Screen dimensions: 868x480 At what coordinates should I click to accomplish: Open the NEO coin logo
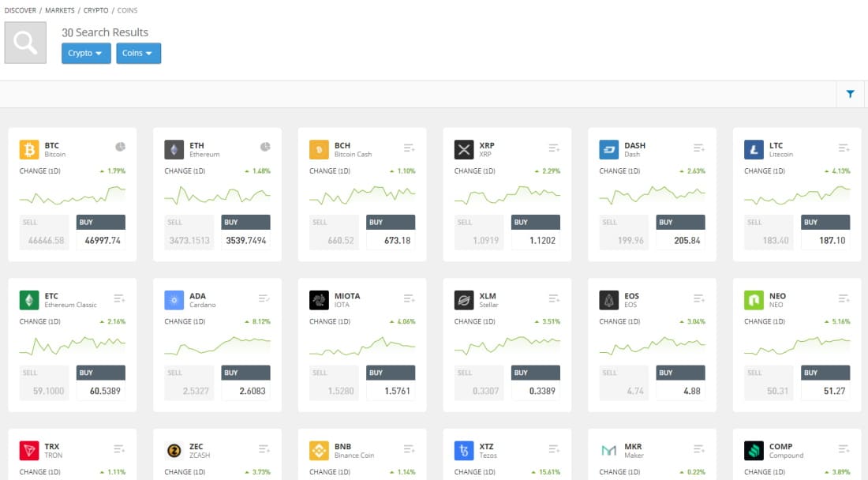754,300
